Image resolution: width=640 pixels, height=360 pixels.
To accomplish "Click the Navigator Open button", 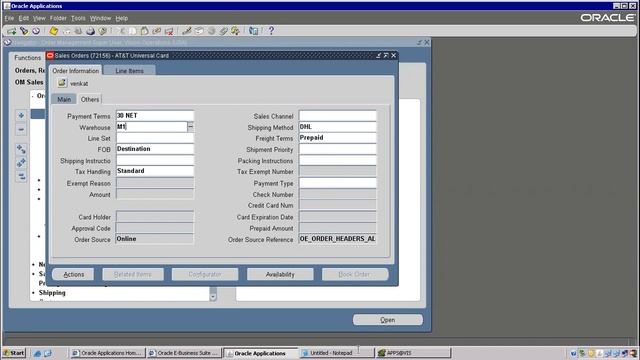I will (x=388, y=320).
